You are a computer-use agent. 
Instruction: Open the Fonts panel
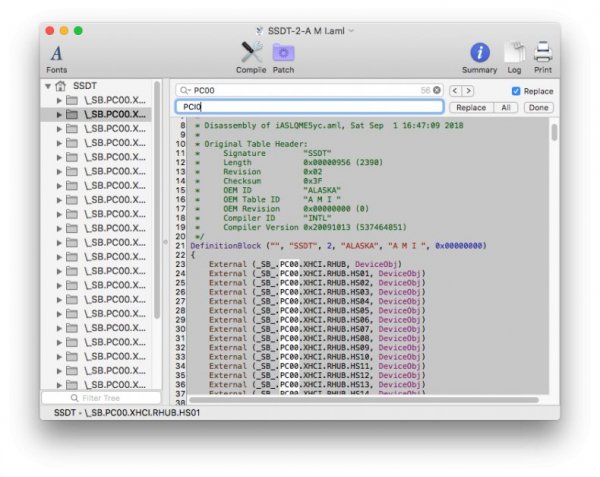(56, 54)
